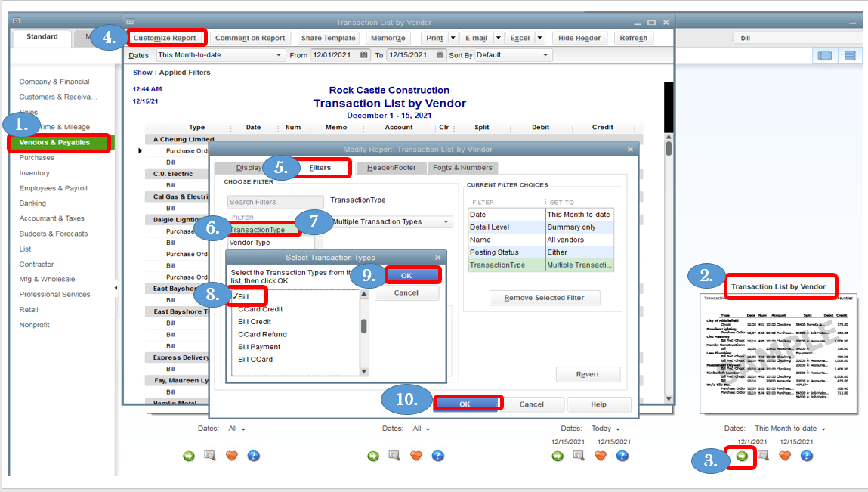Refresh the report

click(633, 38)
